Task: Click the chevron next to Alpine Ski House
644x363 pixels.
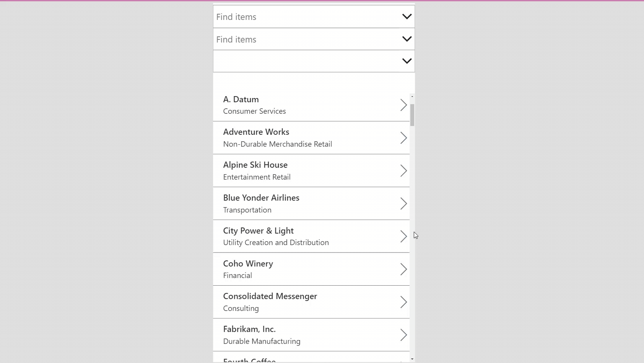Action: click(403, 171)
